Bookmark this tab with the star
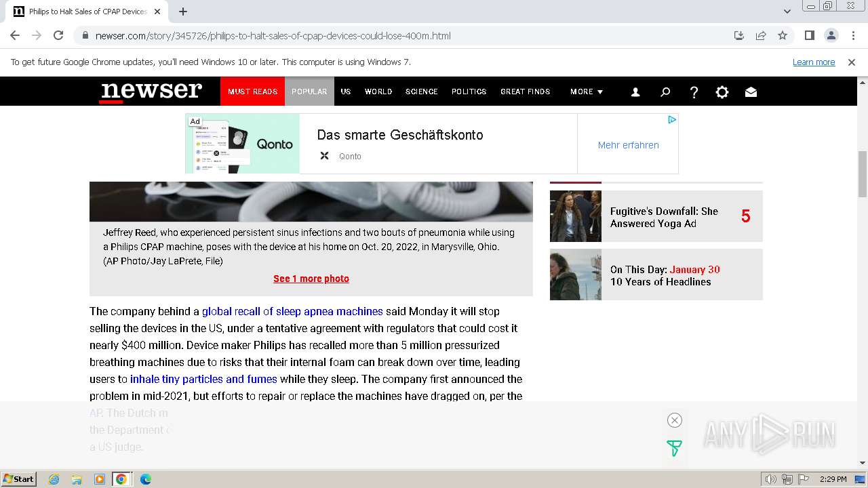The image size is (868, 488). point(783,35)
